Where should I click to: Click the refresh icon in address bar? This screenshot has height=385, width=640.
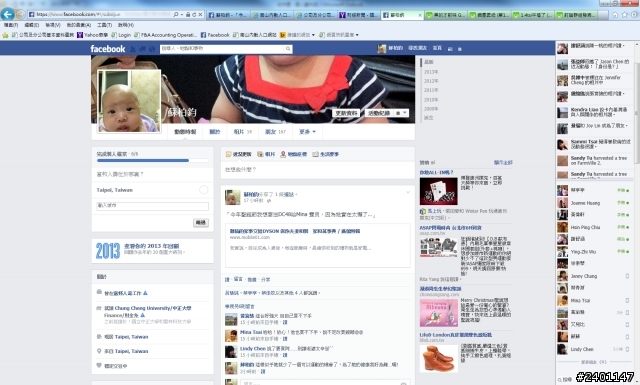pyautogui.click(x=194, y=15)
